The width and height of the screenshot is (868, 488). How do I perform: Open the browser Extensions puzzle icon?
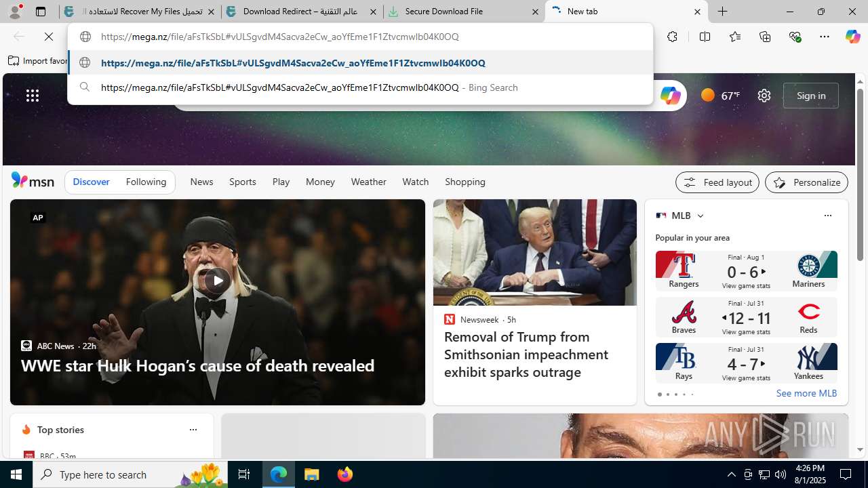pos(672,37)
